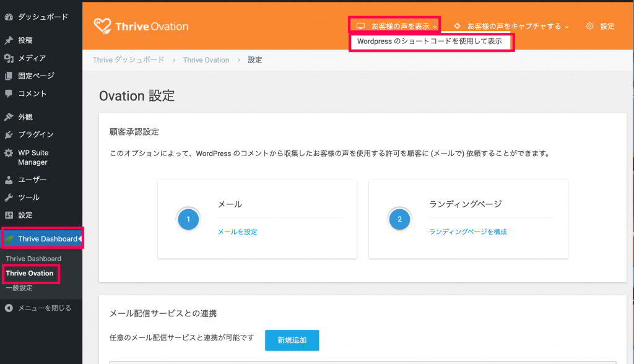Click the blue step 1 circle
Viewport: 634px width, 364px height.
tap(188, 219)
